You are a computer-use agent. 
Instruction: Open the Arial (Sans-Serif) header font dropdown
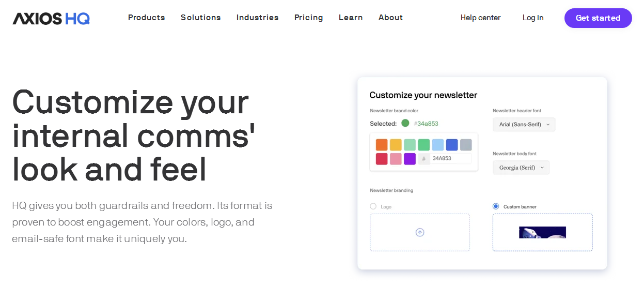[524, 125]
